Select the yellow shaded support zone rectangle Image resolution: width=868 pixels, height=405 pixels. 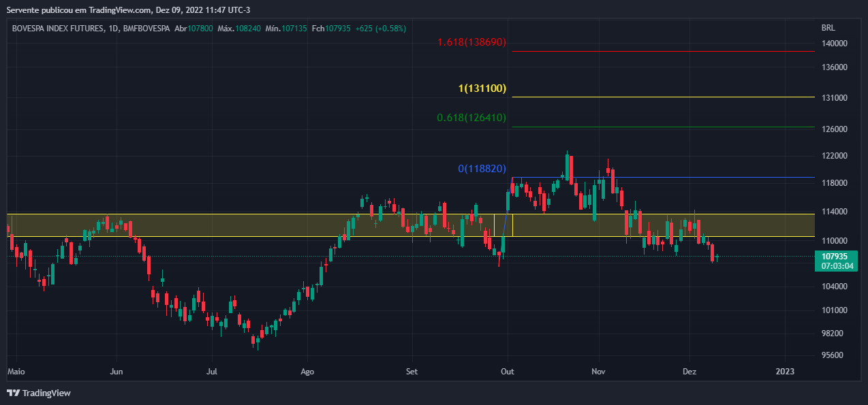(x=411, y=225)
